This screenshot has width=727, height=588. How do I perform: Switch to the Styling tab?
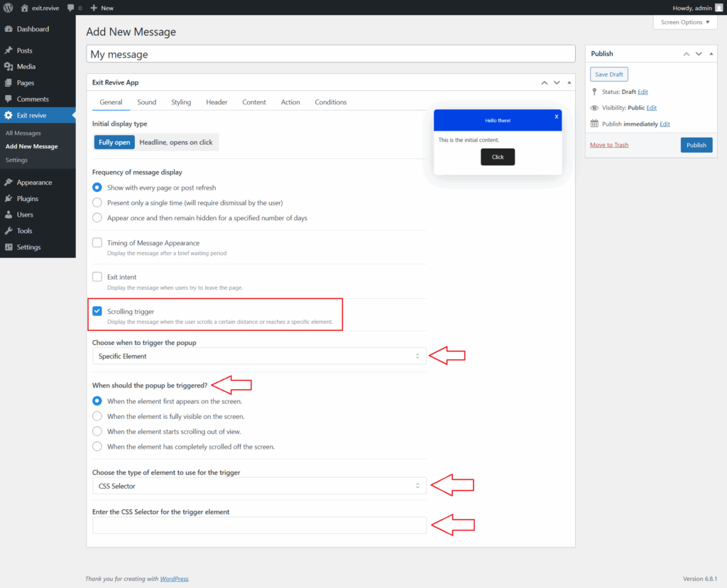coord(181,102)
